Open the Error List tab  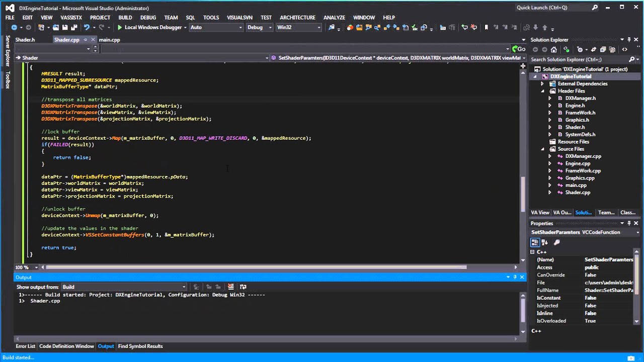coord(25,346)
